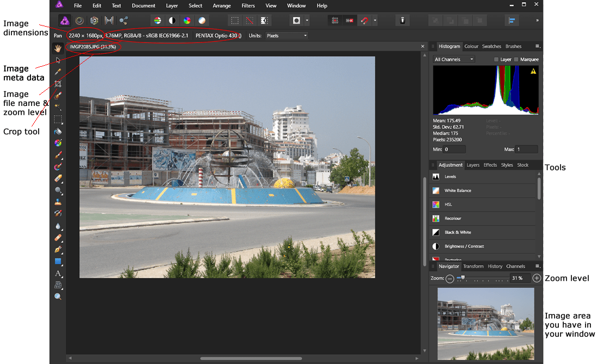Apply Auto Contrast half-circle icon
Screen dimensions: 598x364
pos(172,21)
